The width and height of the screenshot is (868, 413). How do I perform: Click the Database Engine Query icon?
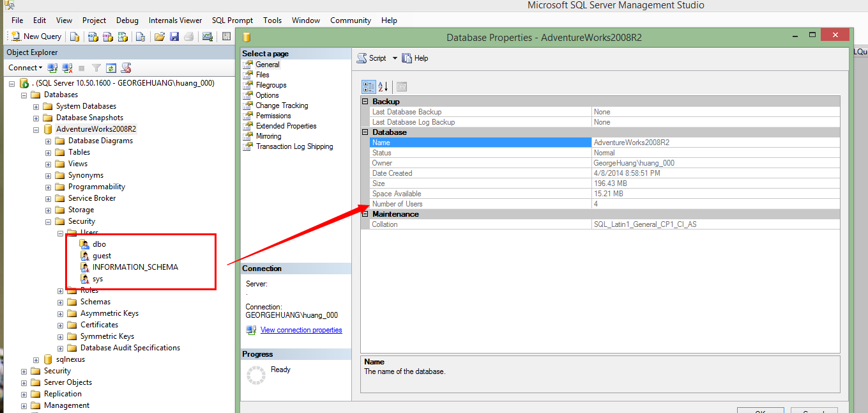(75, 36)
